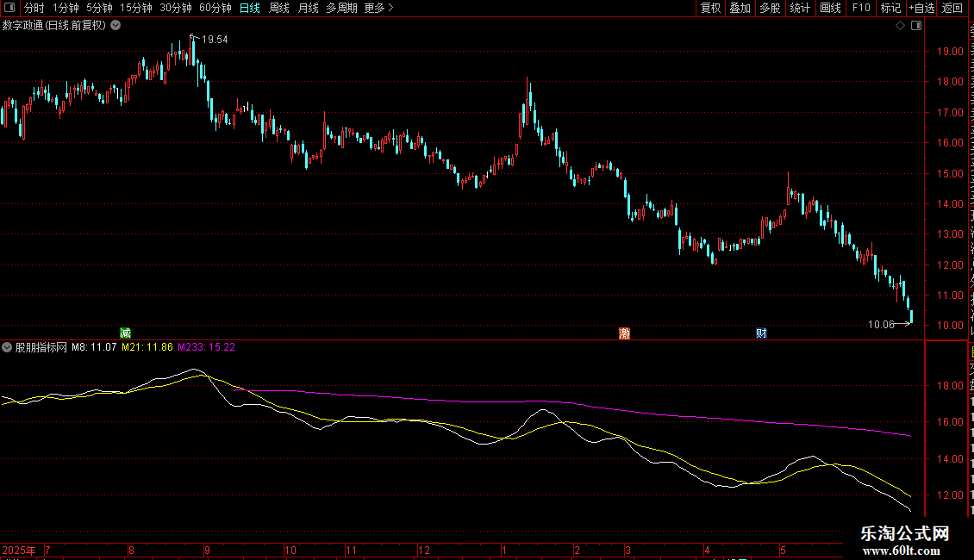This screenshot has width=974, height=560.
Task: Click the blue 财 event marker
Action: (761, 333)
